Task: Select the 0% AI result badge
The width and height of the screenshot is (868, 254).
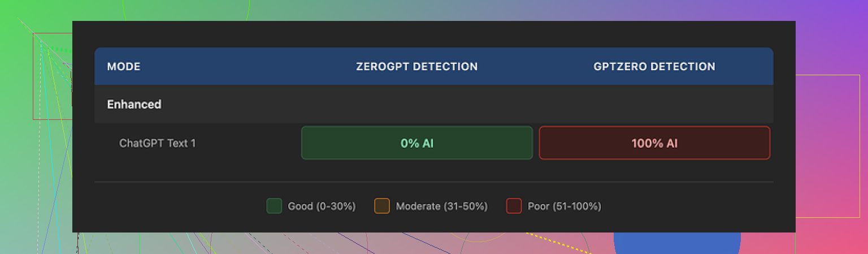Action: pos(416,143)
